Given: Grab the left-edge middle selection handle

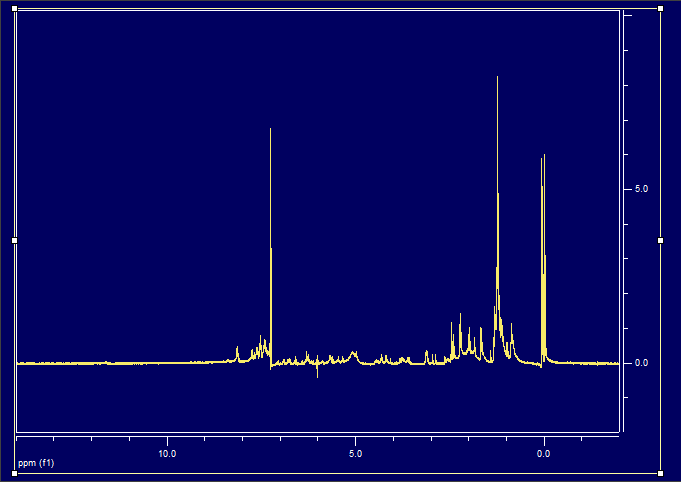Looking at the screenshot, I should 15,241.
